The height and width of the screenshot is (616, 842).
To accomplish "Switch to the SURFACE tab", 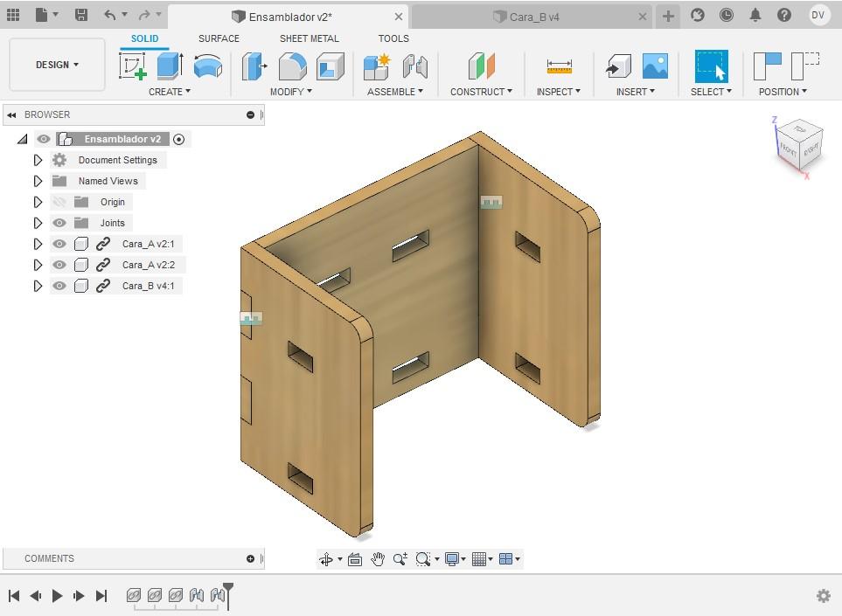I will point(219,38).
